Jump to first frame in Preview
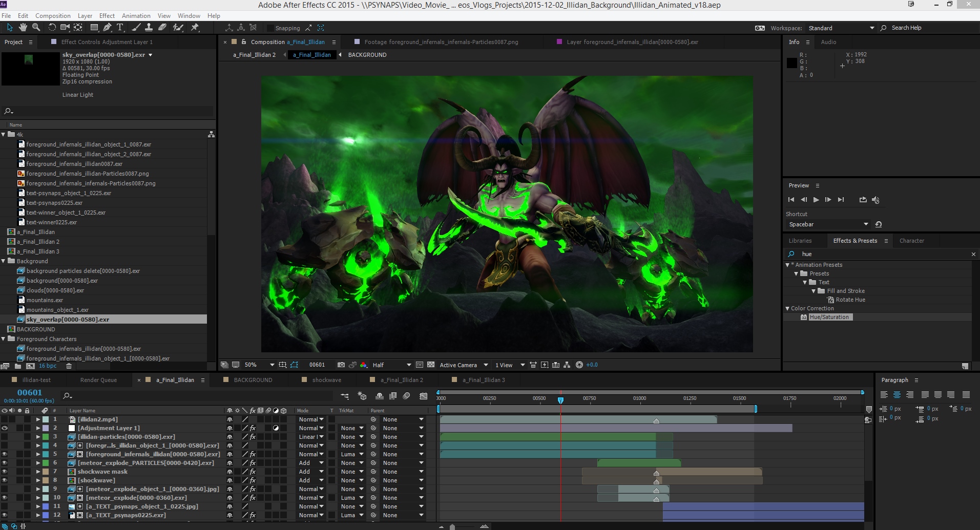 (x=791, y=200)
